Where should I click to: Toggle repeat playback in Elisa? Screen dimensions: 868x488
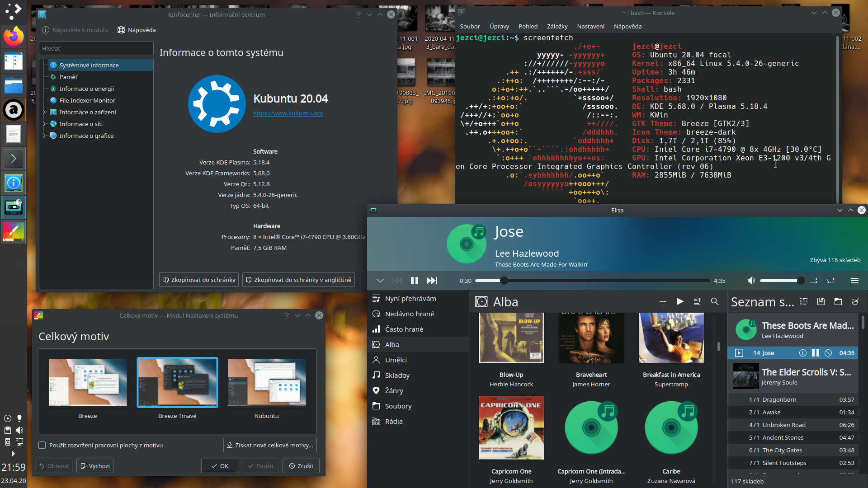pyautogui.click(x=831, y=281)
